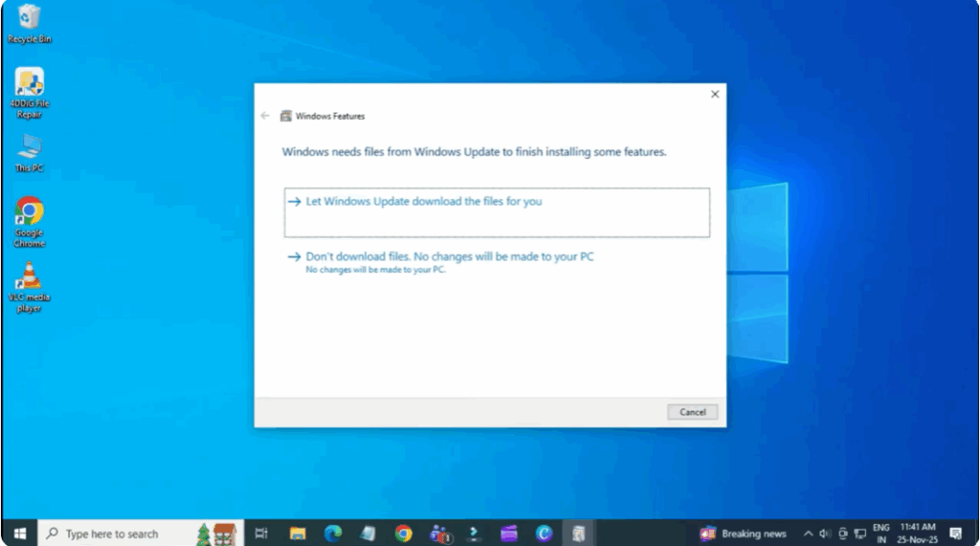Click the Type here to search box

point(141,534)
